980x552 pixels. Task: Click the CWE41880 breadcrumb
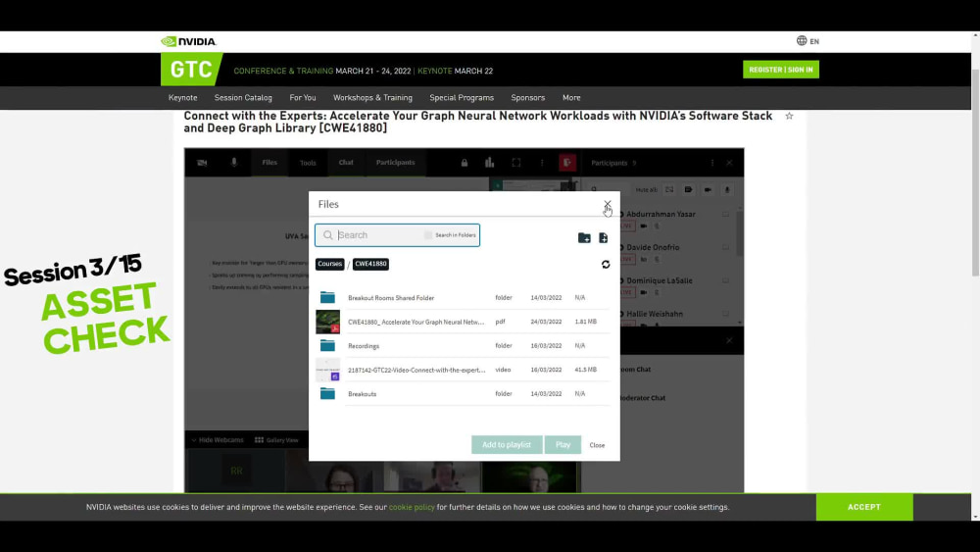coord(370,264)
